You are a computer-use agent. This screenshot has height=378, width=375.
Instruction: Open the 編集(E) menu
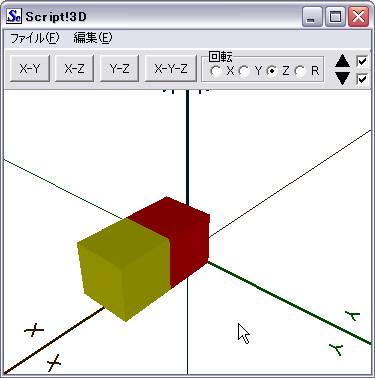tap(93, 38)
